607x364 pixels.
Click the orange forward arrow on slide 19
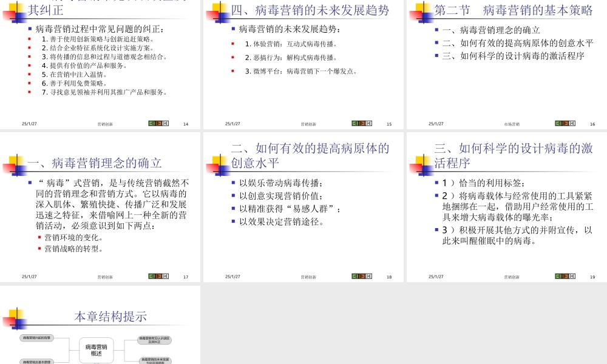[x=565, y=275]
